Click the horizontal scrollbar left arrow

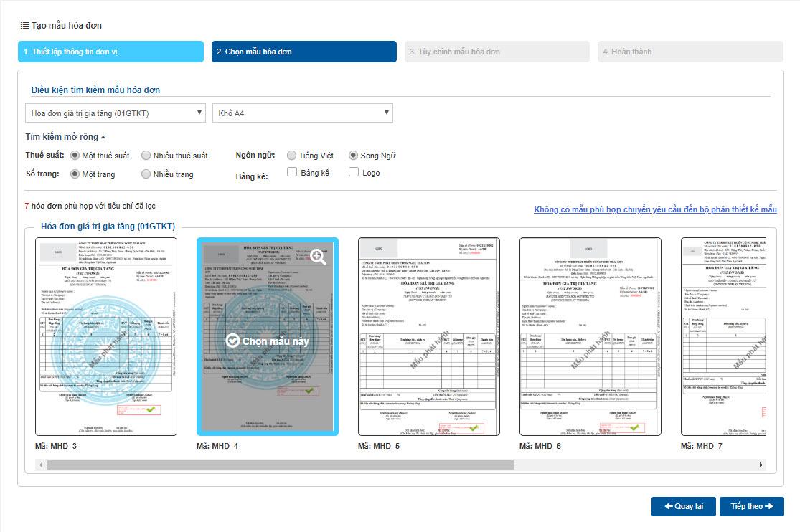(39, 465)
